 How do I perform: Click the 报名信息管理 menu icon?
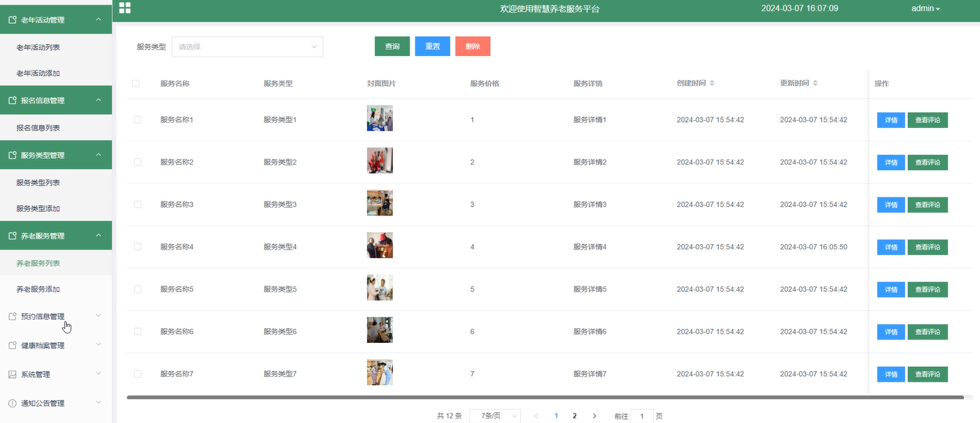(x=12, y=101)
